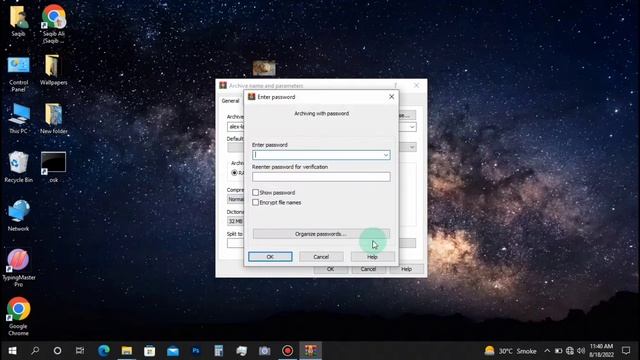The width and height of the screenshot is (640, 360).
Task: Click the Reenter password for verification field
Action: [321, 177]
